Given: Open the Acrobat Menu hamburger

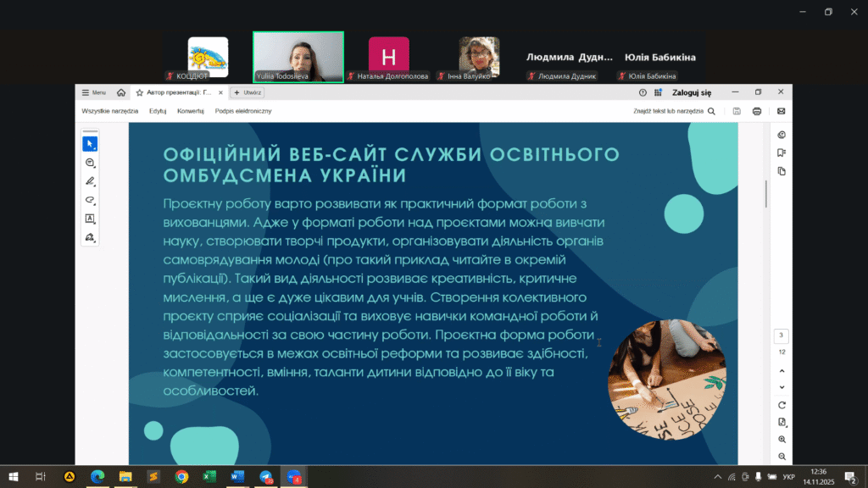Looking at the screenshot, I should pos(93,92).
